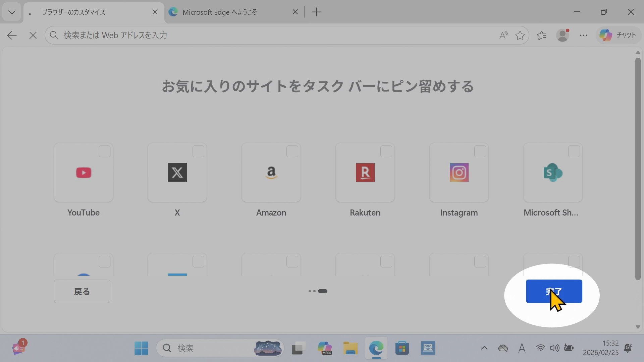
Task: Check the Instagram pin checkbox
Action: 480,152
